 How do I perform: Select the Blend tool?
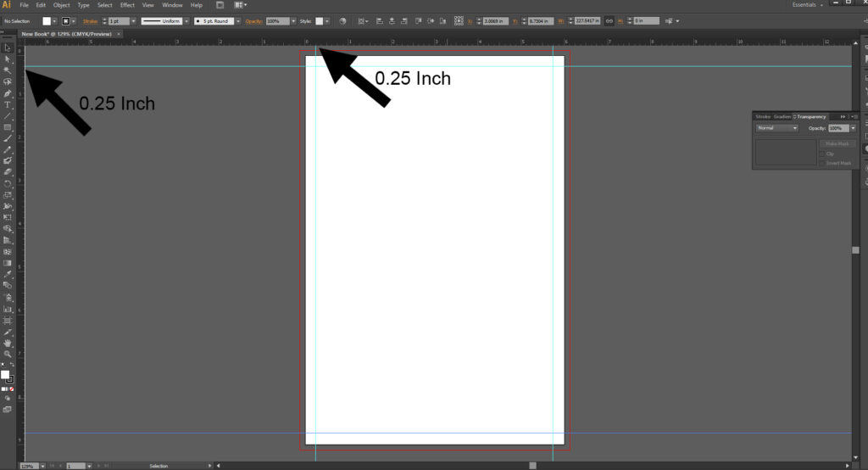(x=7, y=285)
